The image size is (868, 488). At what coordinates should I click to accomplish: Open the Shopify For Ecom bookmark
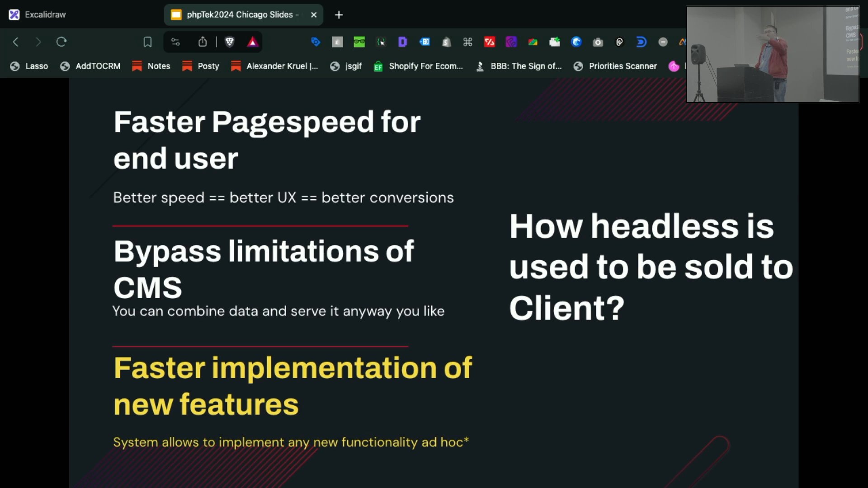418,66
